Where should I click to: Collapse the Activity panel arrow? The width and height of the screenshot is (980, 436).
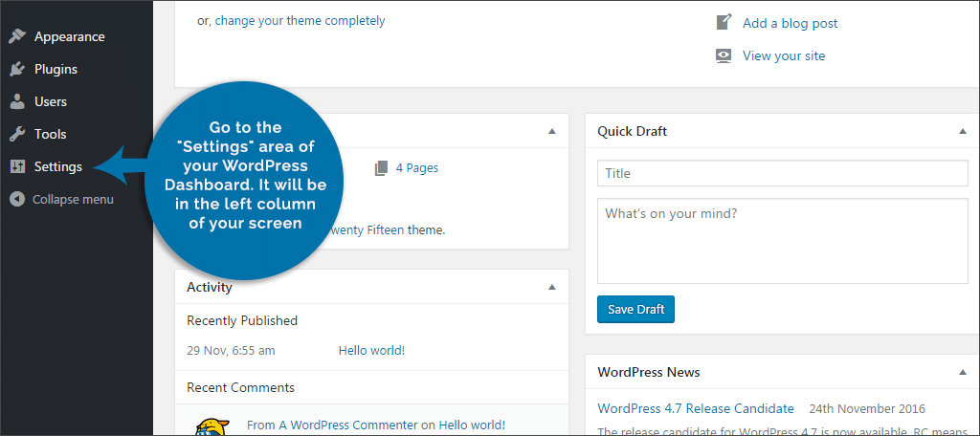[551, 287]
